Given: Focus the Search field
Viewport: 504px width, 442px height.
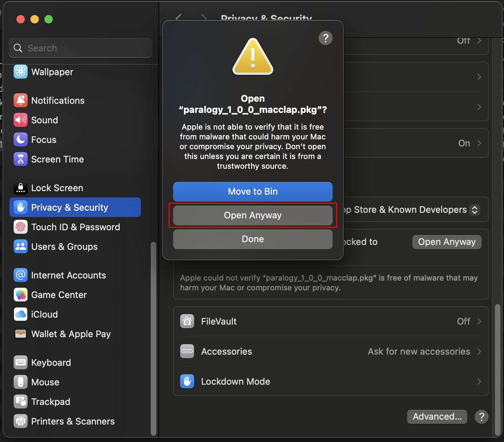Looking at the screenshot, I should 80,48.
